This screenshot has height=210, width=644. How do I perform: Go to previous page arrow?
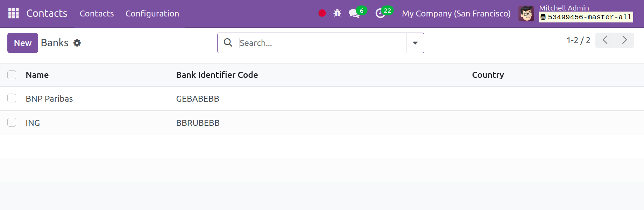point(605,40)
